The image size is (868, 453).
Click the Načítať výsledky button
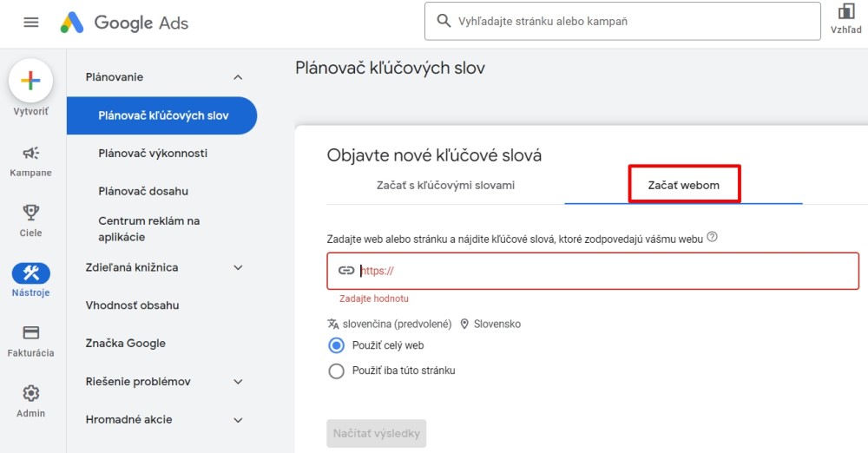[377, 433]
